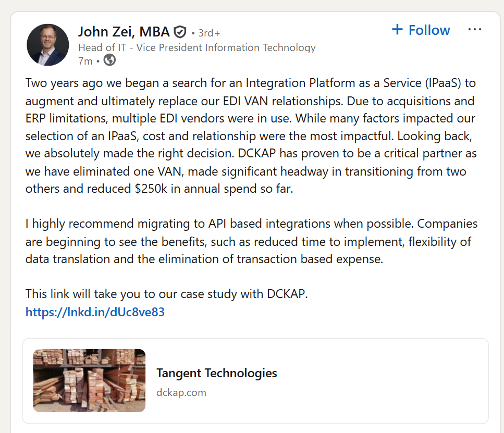
Task: Open John Zei's profile photo
Action: [47, 45]
